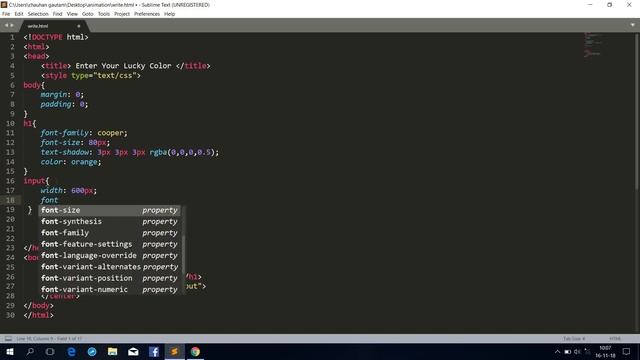Screen dimensions: 640x360
Task: Open the Find menu
Action: [58, 14]
